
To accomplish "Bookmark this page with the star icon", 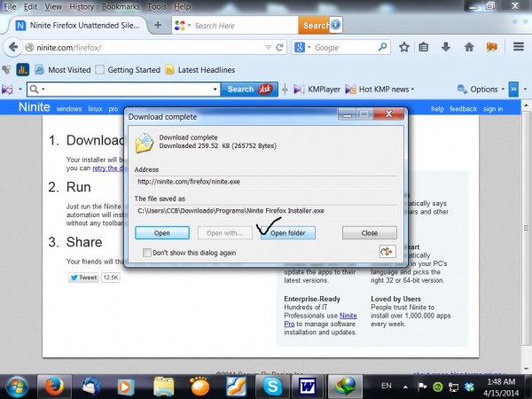I will click(403, 47).
